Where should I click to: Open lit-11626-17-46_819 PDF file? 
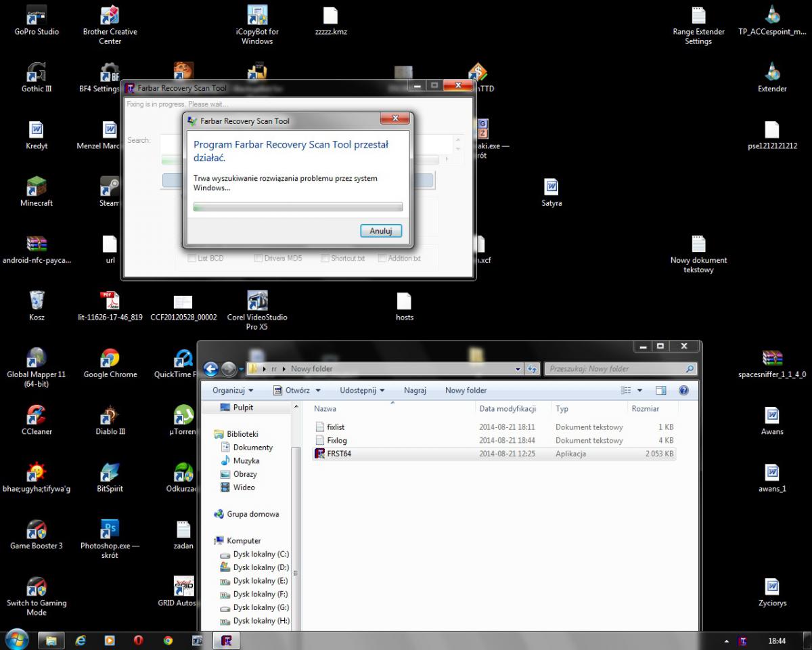[110, 305]
